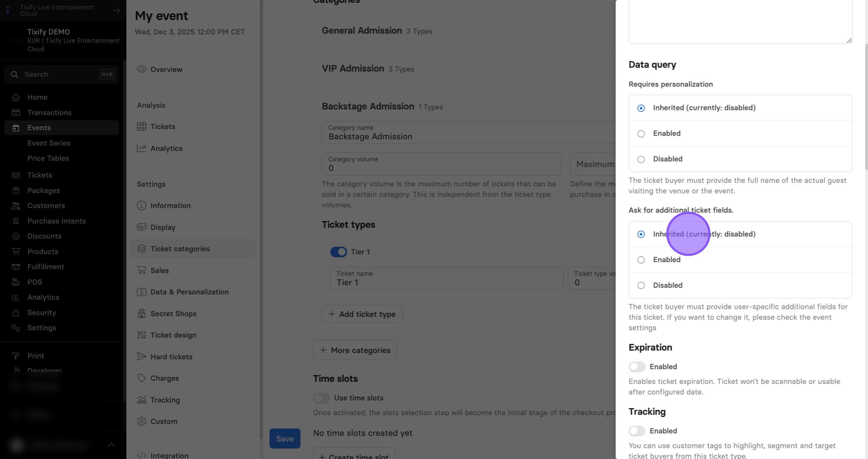868x459 pixels.
Task: Expand the VIP Admission category
Action: coord(464,68)
